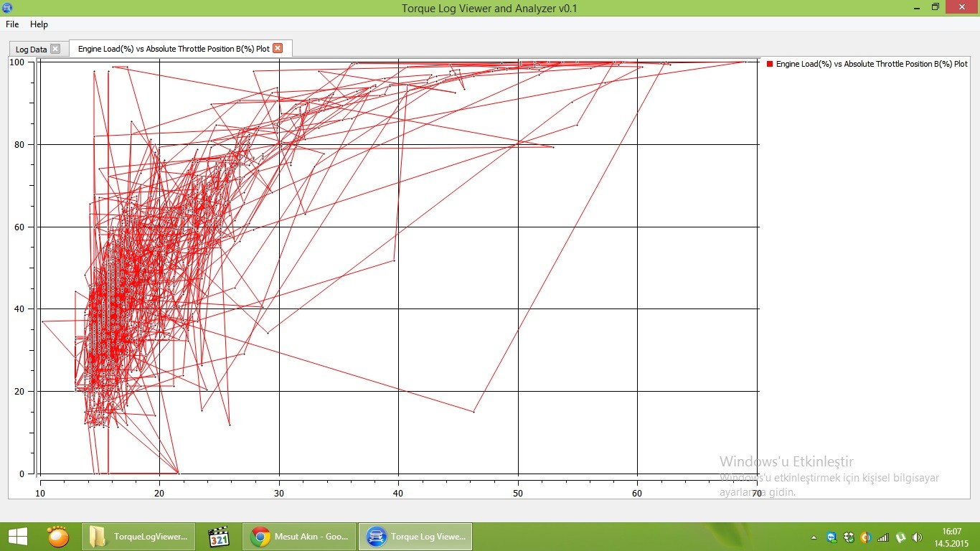Click the volume speaker tray icon
Viewport: 980px width, 551px height.
(x=917, y=537)
